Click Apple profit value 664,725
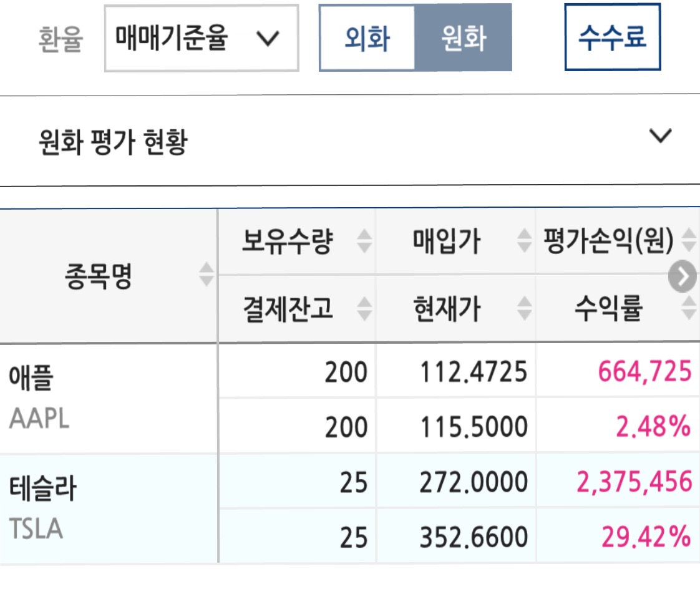 point(644,371)
